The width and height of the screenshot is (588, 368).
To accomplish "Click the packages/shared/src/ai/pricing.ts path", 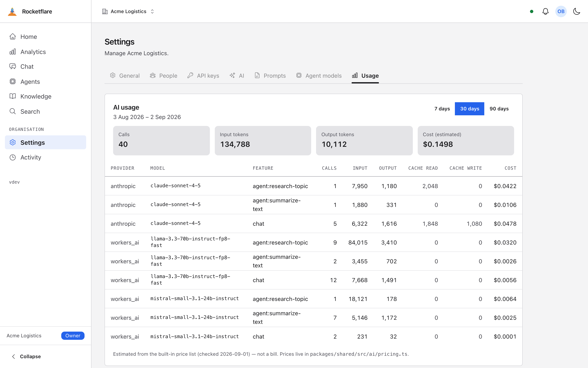I will (359, 354).
